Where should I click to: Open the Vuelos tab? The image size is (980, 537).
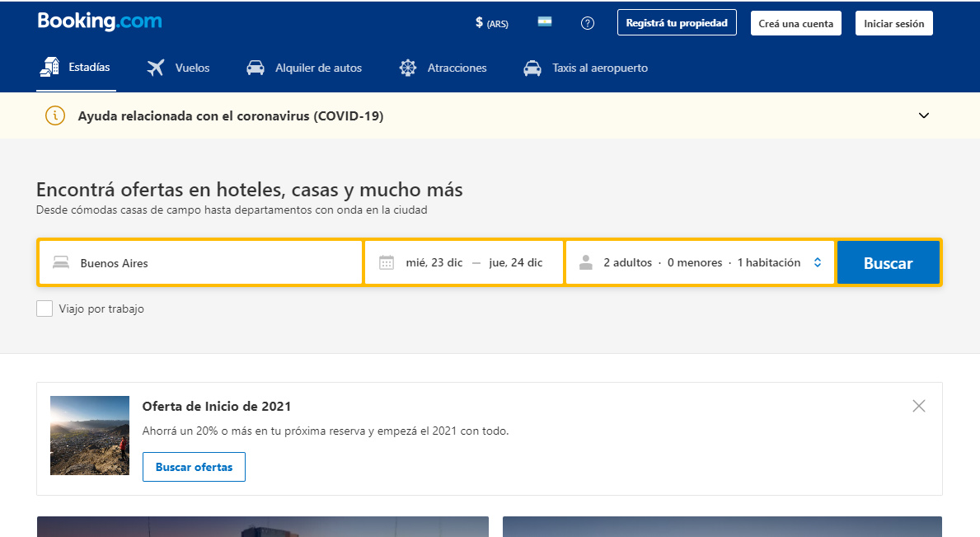[179, 68]
